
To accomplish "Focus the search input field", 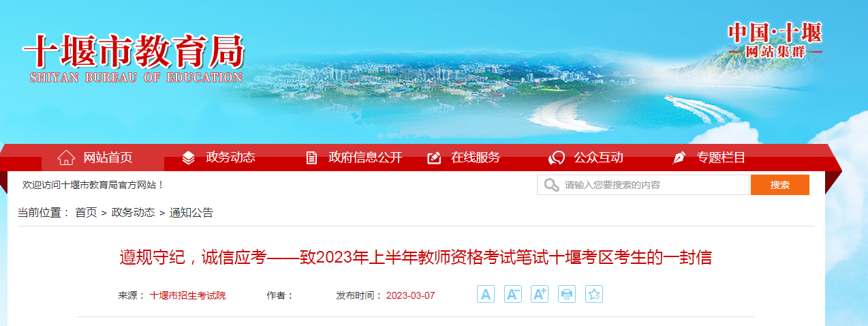I will pos(643,185).
